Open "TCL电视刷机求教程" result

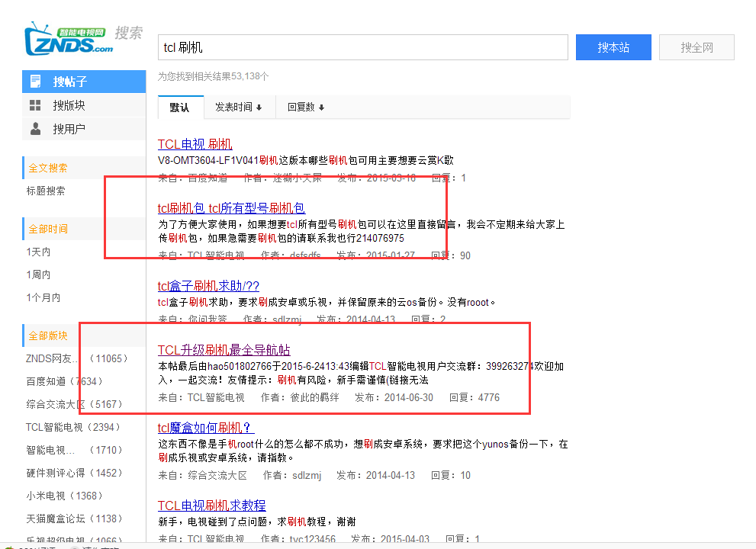[x=211, y=505]
